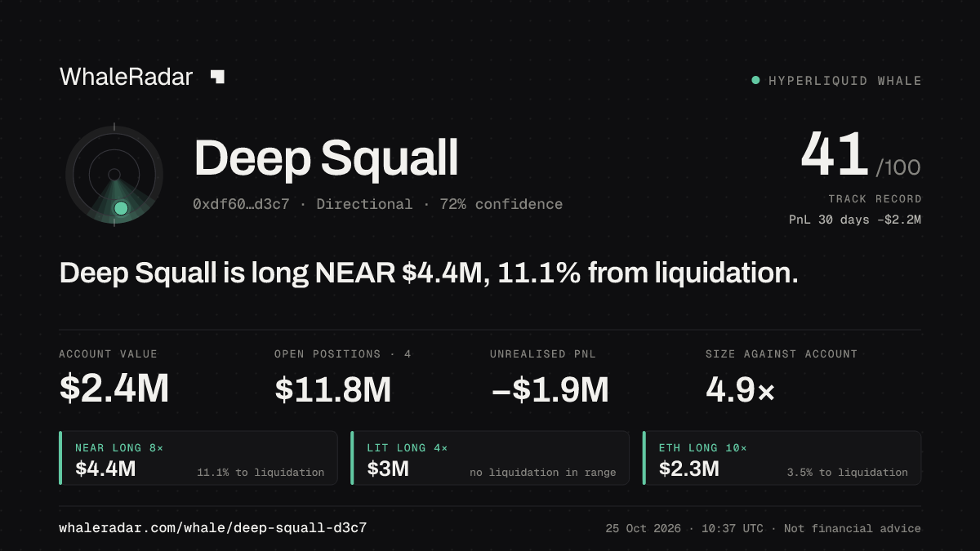Open whaleradar.com/whale/deep-squall-d3c7 link
This screenshot has height=551, width=980.
pyautogui.click(x=212, y=528)
